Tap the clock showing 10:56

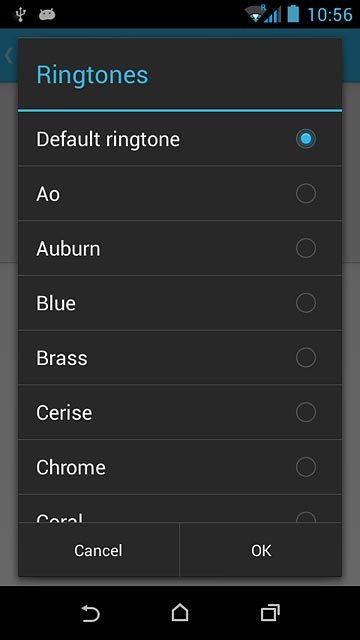(330, 15)
